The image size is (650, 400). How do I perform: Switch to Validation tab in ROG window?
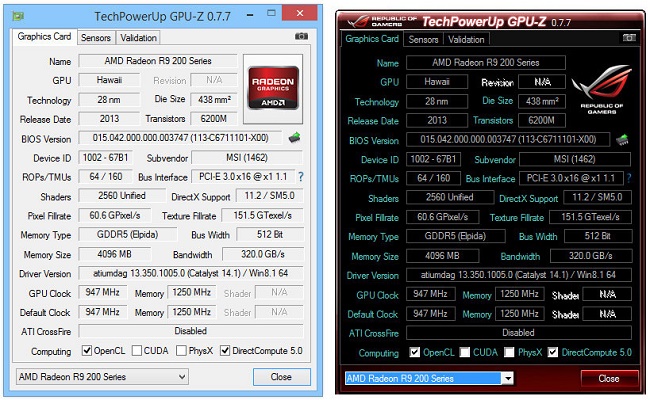(466, 39)
